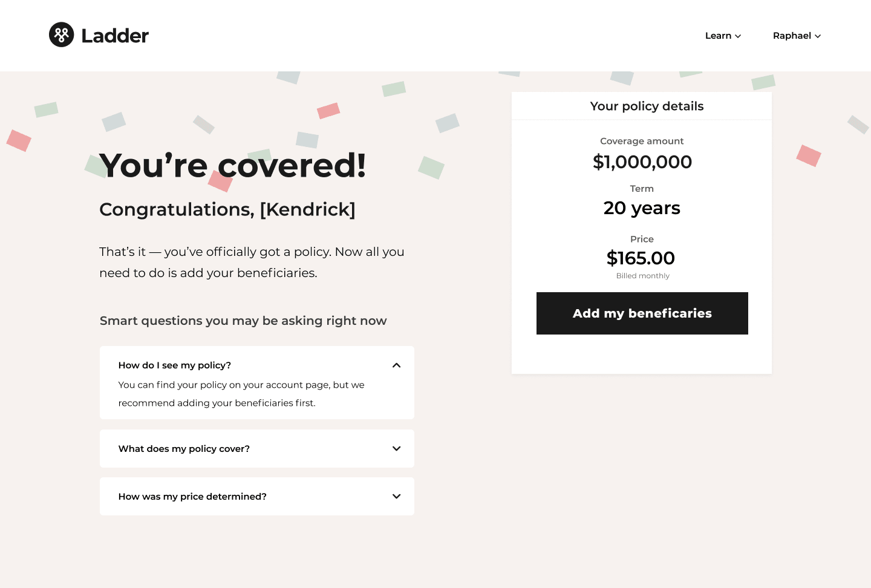Screen dimensions: 871x588
Task: Expand the "How was my price determined?" chevron
Action: [396, 497]
